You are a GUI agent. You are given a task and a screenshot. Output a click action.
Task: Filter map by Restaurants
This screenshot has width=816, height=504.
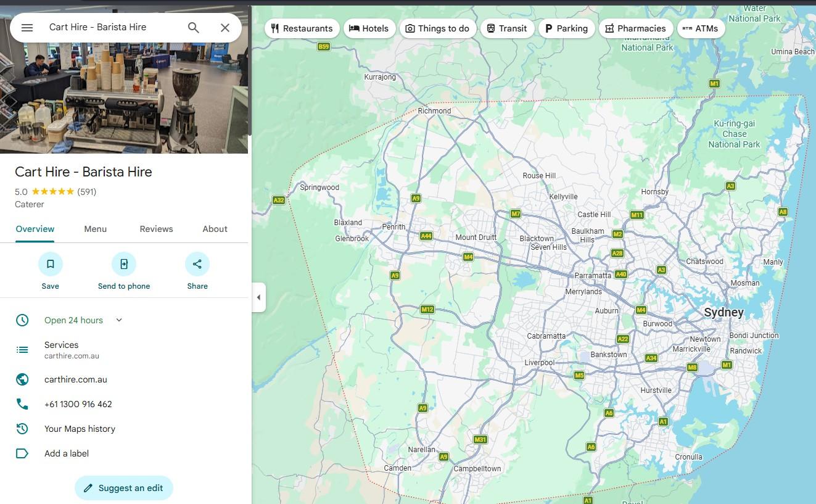click(x=302, y=28)
